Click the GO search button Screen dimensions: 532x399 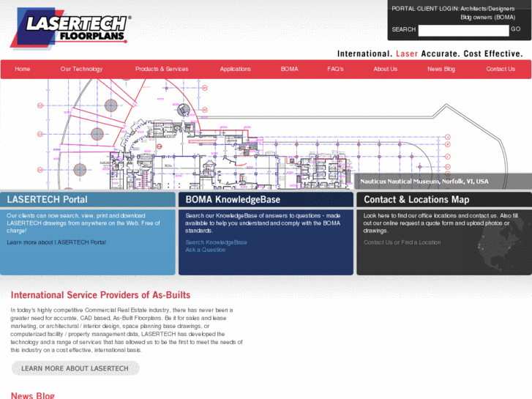(x=515, y=29)
